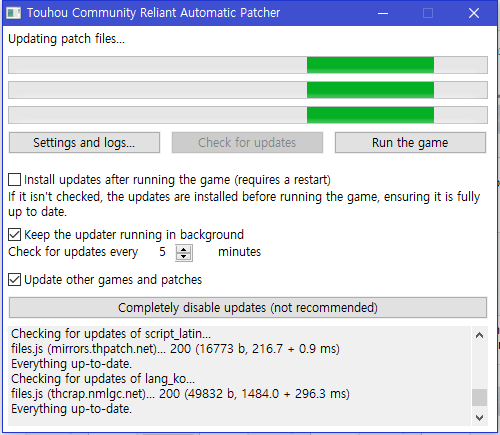Click the greyed-out Check for updates button
The image size is (500, 435).
click(x=247, y=143)
